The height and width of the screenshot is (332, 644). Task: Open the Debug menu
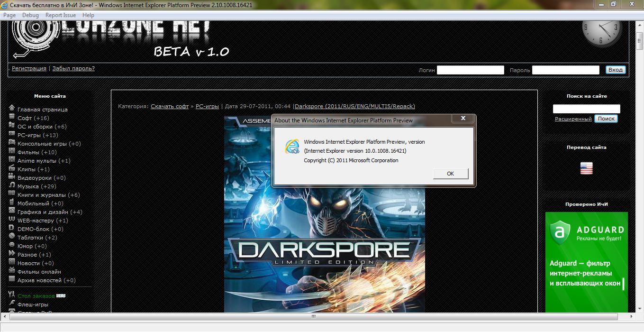pos(30,15)
